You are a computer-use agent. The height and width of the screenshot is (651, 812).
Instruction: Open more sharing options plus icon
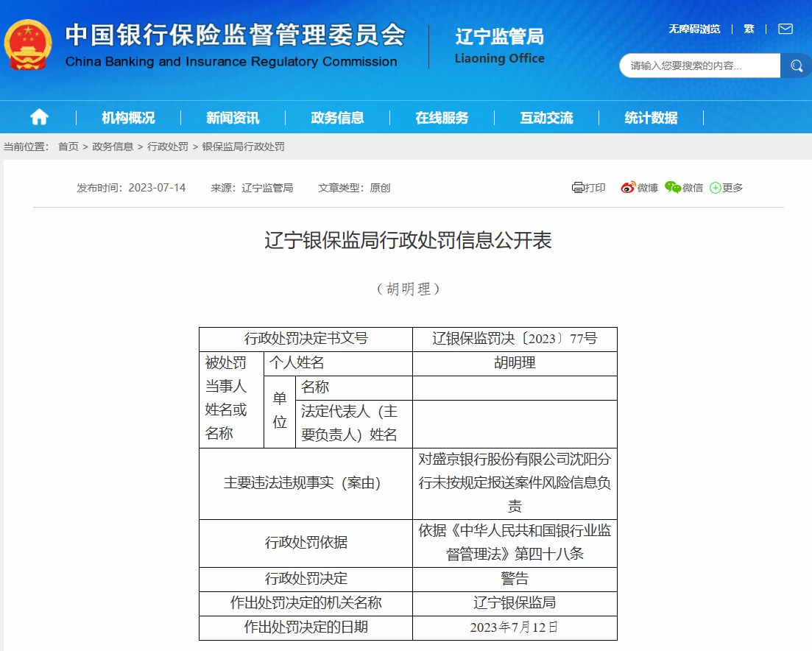715,188
